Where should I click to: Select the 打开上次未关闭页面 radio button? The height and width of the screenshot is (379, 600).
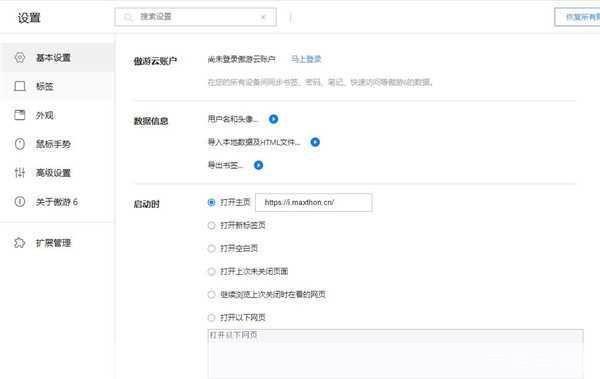(211, 271)
